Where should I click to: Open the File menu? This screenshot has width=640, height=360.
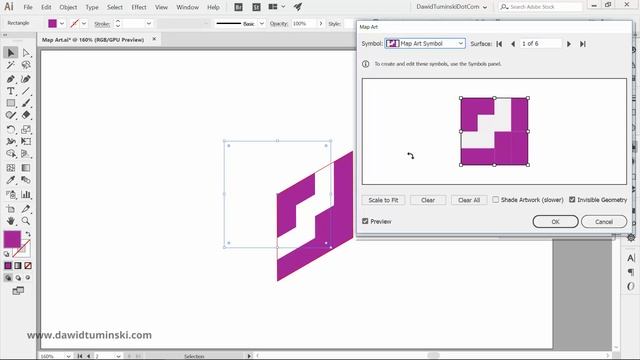point(28,7)
